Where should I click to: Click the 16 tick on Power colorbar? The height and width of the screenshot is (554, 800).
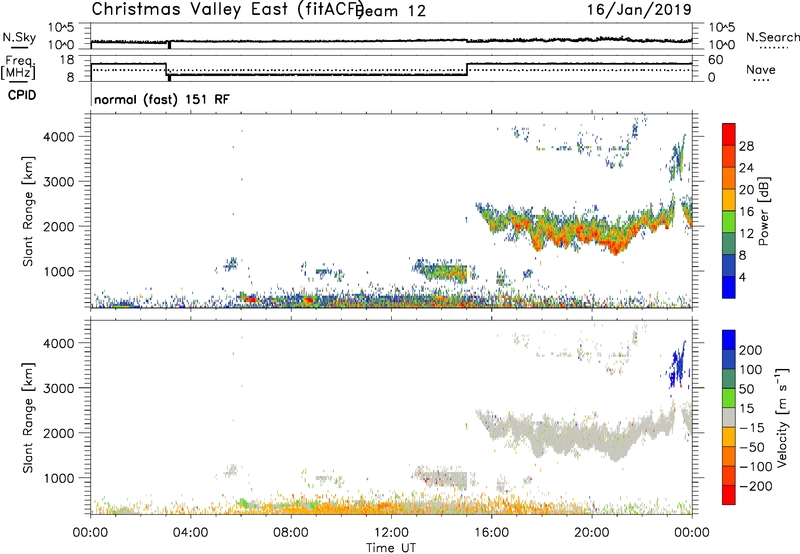(746, 212)
